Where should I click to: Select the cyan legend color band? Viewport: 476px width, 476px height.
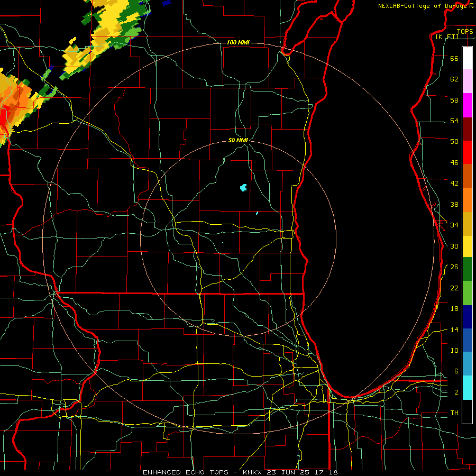pos(467,388)
